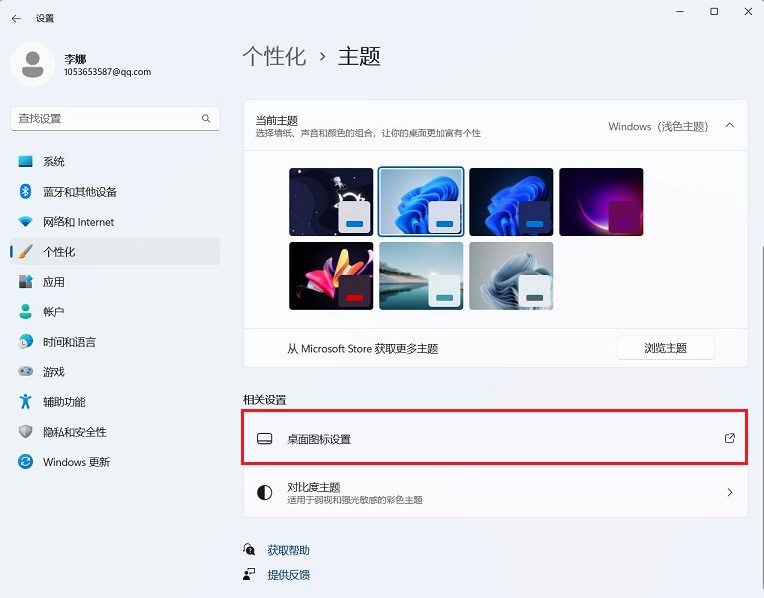Click the 应用 apps icon

click(x=25, y=282)
